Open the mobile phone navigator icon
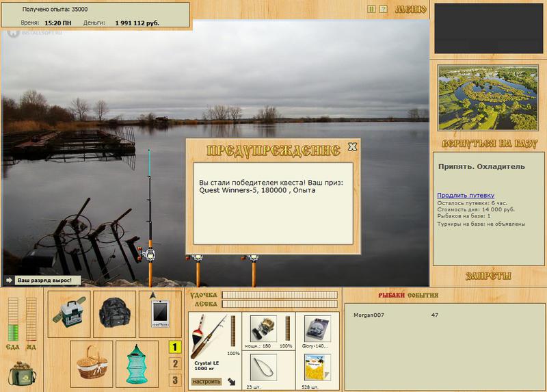This screenshot has height=392, width=547. 160,313
